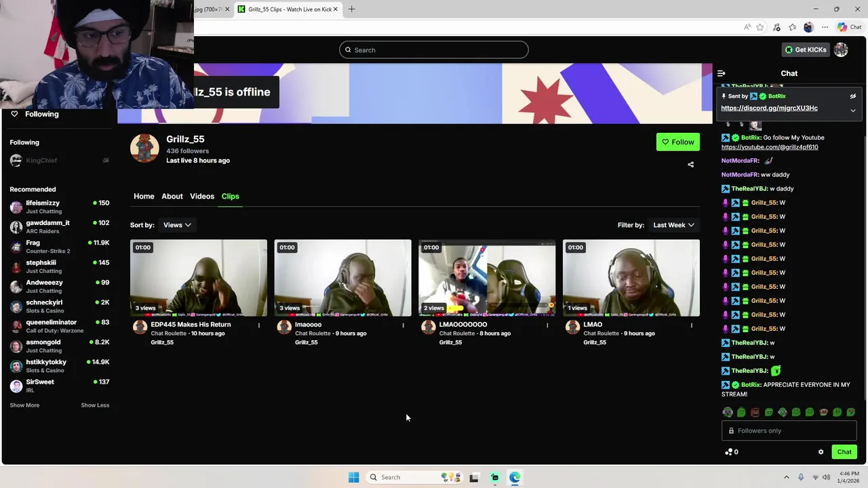
Task: Open stephskiii recommended channel
Action: 60,266
